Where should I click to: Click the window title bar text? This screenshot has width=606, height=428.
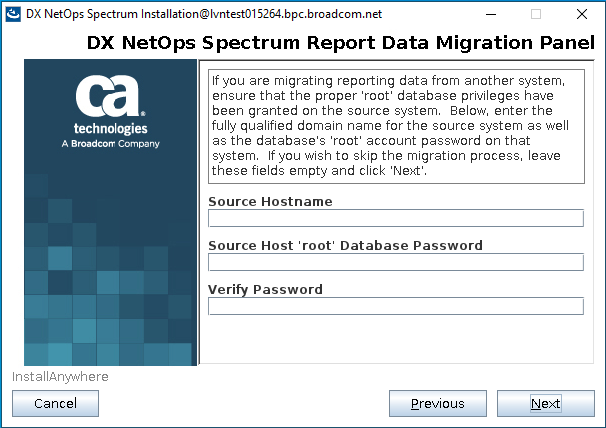click(x=204, y=14)
